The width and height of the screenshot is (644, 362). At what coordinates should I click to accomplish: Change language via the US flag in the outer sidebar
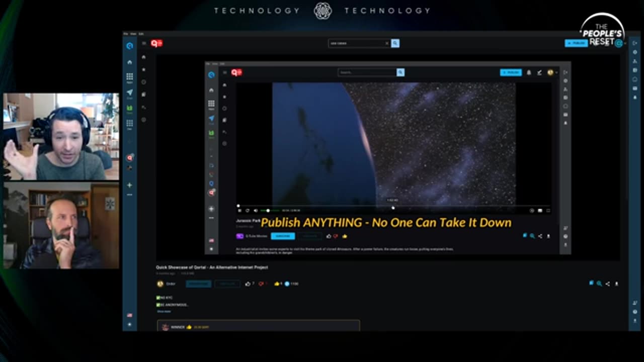tap(129, 315)
